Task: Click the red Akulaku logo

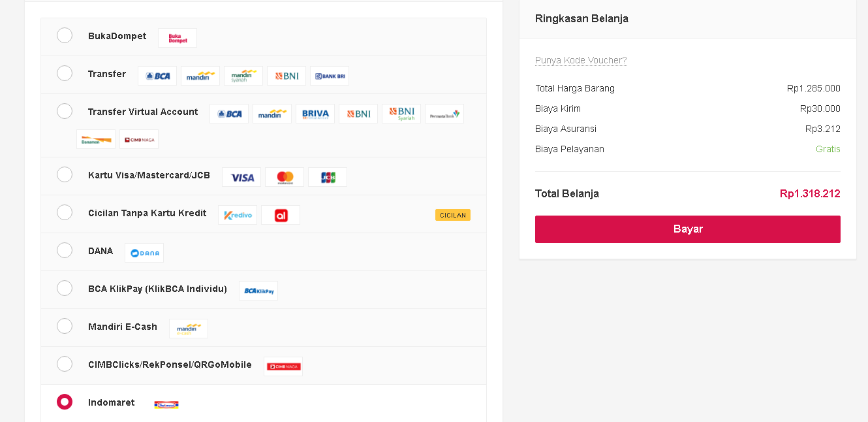Action: pyautogui.click(x=281, y=215)
